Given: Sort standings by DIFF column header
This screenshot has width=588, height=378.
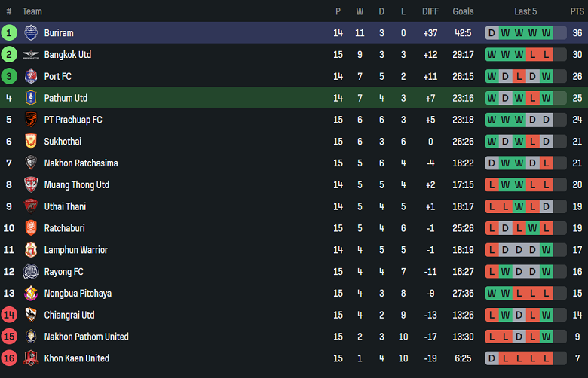Looking at the screenshot, I should pos(430,11).
